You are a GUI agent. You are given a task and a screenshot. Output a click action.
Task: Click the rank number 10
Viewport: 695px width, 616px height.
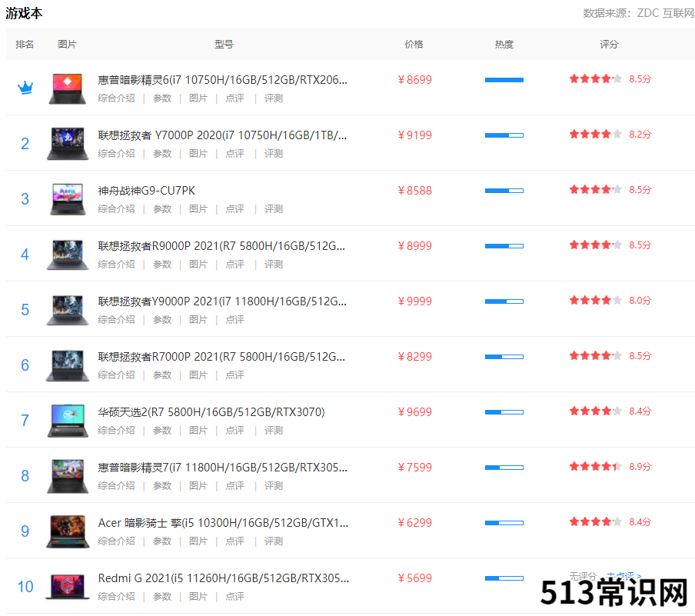(25, 587)
